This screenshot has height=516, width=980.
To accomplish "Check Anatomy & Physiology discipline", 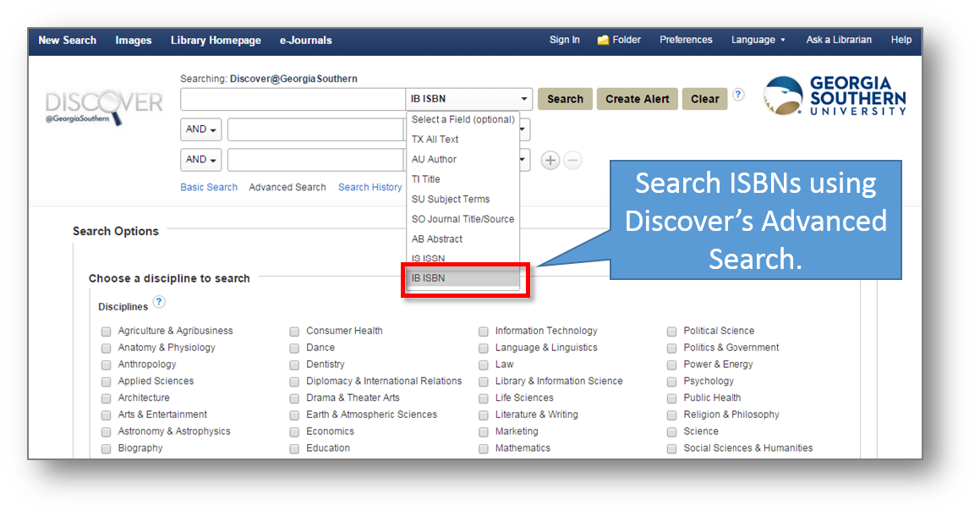I will click(x=107, y=349).
